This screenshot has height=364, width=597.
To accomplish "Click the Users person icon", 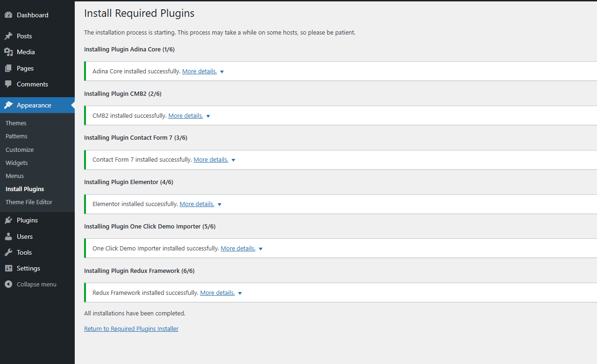I will 8,236.
